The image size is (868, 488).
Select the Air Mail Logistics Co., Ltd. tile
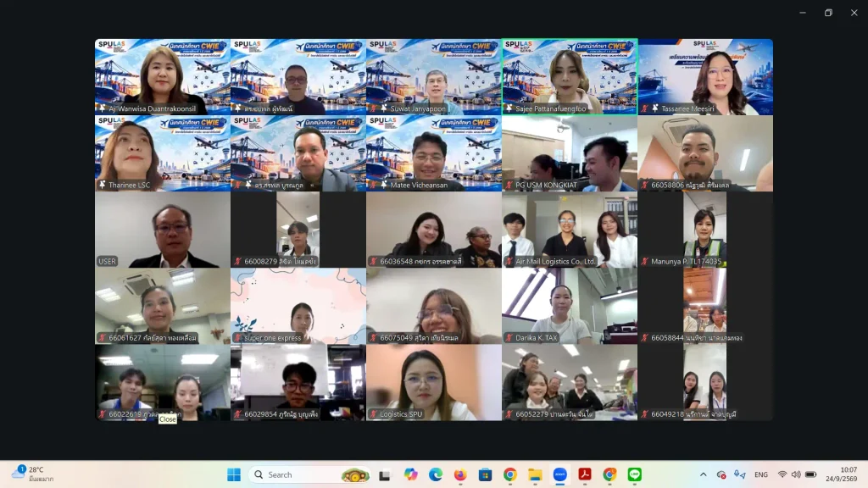point(570,230)
